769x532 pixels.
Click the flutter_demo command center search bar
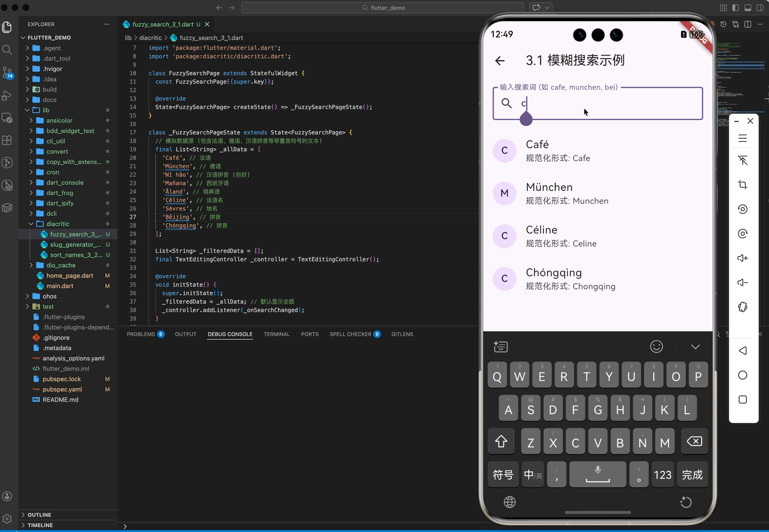pyautogui.click(x=383, y=8)
